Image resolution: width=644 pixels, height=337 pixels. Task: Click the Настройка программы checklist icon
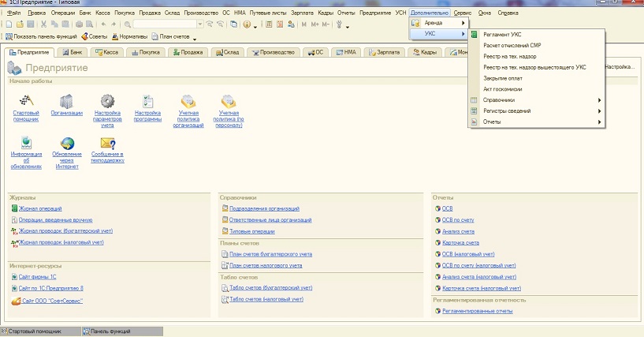(147, 101)
